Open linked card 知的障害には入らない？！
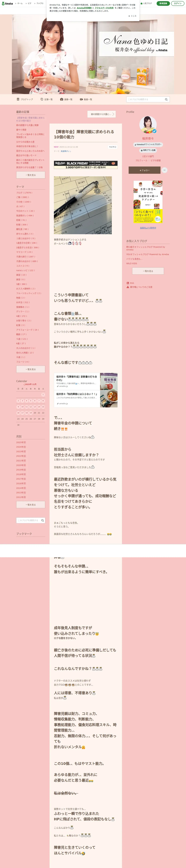The image size is (186, 868). point(86,399)
